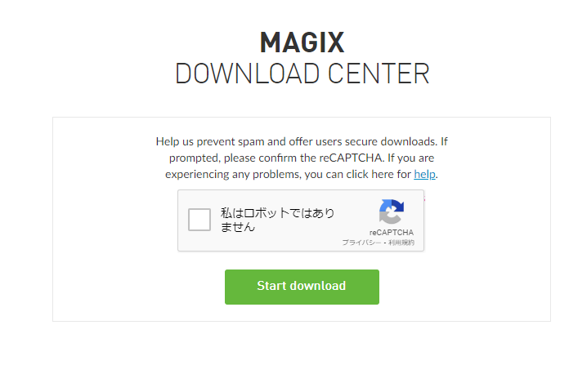Click the bold MAGIX heading
This screenshot has width=569, height=392.
(302, 42)
